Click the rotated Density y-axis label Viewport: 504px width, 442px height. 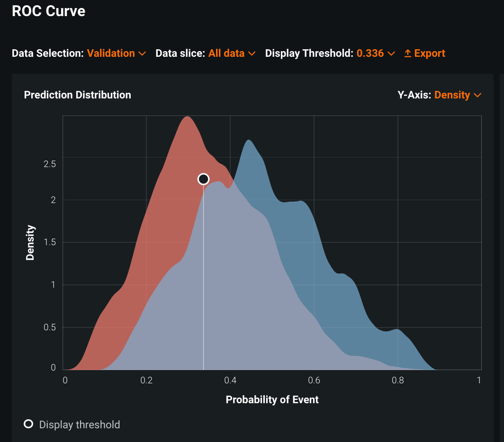30,242
